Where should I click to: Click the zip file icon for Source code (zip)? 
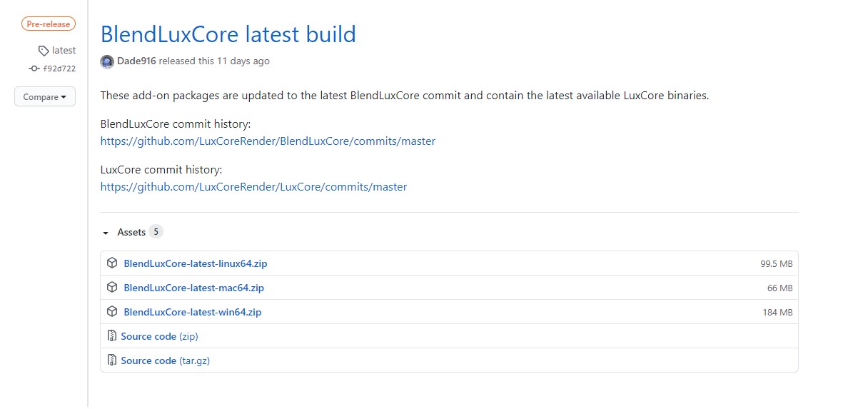112,336
